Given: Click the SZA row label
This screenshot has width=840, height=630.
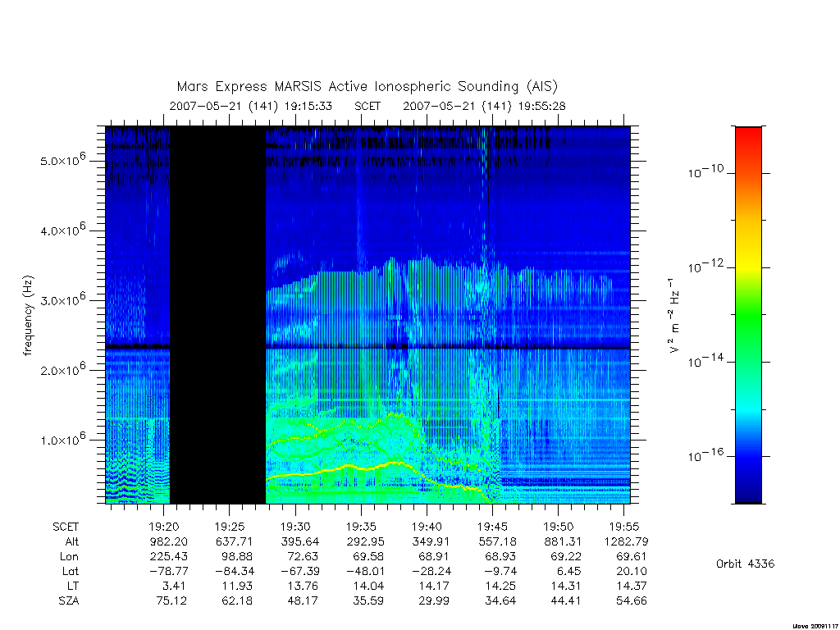Looking at the screenshot, I should (69, 601).
